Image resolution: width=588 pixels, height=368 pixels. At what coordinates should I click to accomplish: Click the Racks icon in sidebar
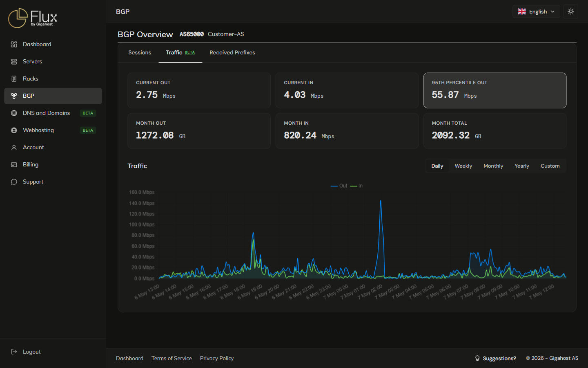point(14,79)
